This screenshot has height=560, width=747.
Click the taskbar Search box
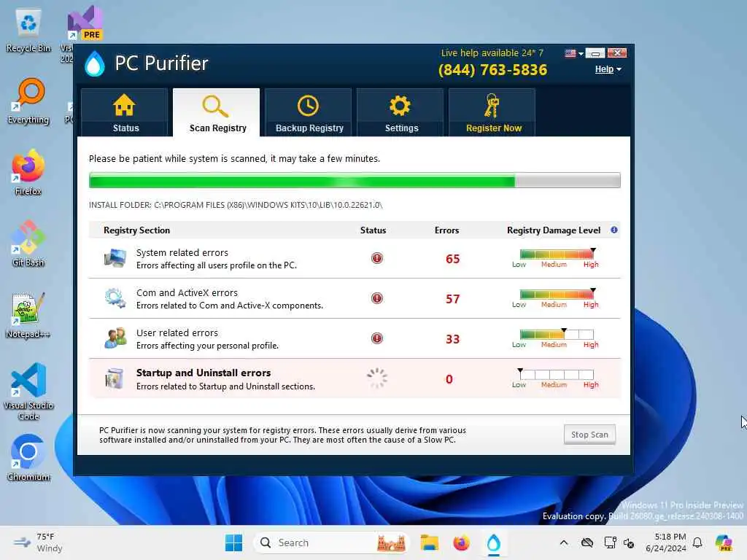tap(332, 542)
